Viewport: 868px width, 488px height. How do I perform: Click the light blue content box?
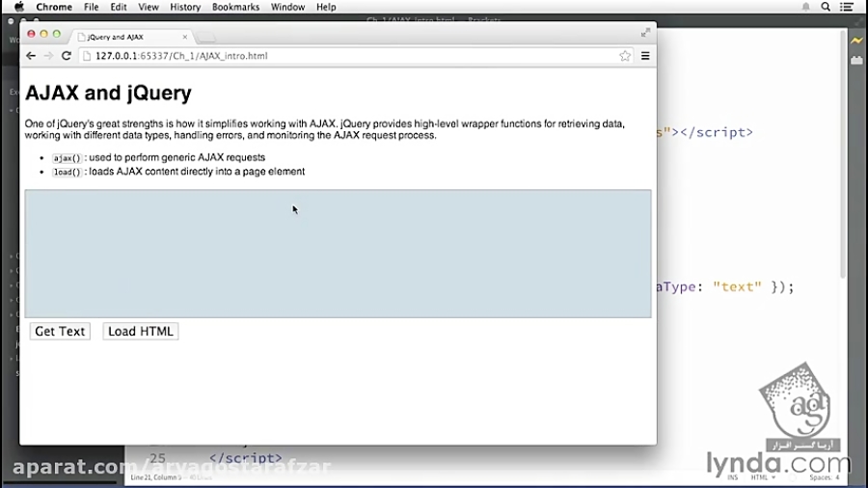(339, 254)
